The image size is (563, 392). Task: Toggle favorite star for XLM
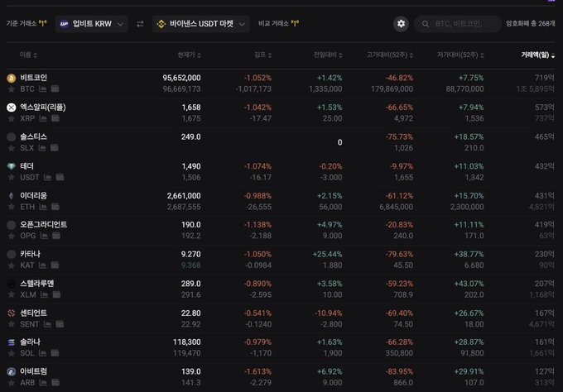(12, 294)
